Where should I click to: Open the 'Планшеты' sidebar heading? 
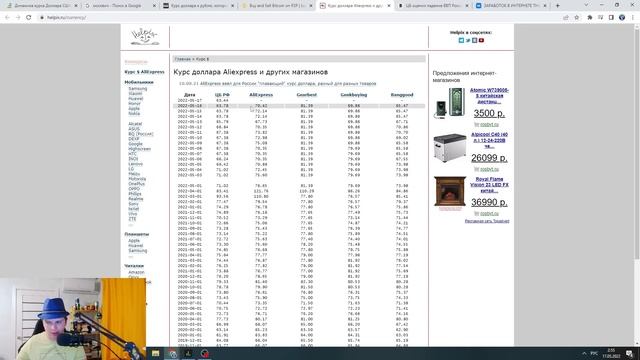point(137,234)
